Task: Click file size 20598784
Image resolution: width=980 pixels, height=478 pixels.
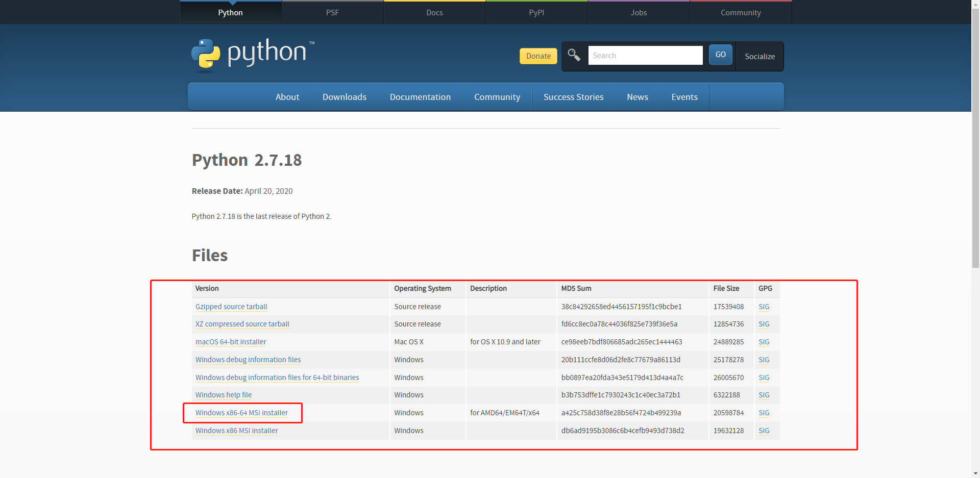Action: click(x=728, y=413)
